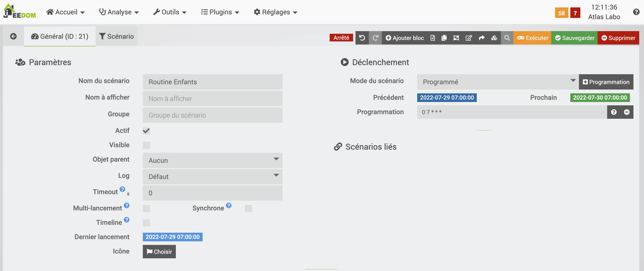Select the Général (ID : 21) tab
This screenshot has height=271, width=644.
pyautogui.click(x=60, y=36)
